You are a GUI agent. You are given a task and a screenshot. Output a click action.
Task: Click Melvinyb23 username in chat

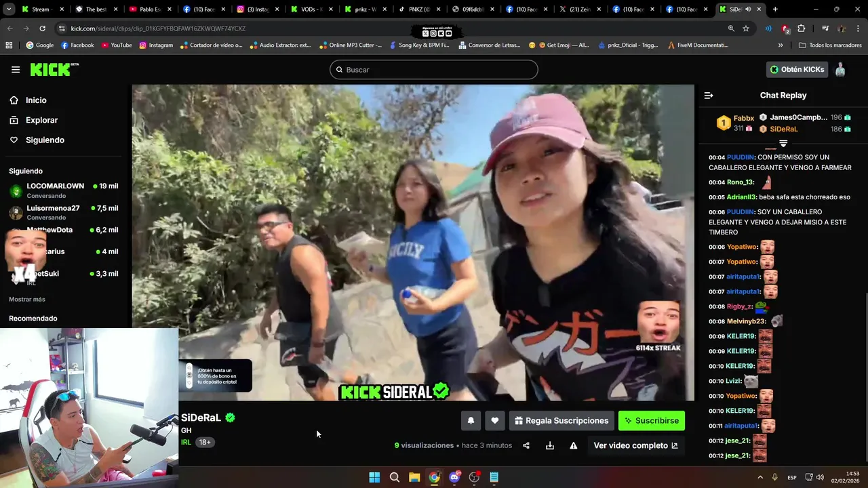click(x=746, y=321)
